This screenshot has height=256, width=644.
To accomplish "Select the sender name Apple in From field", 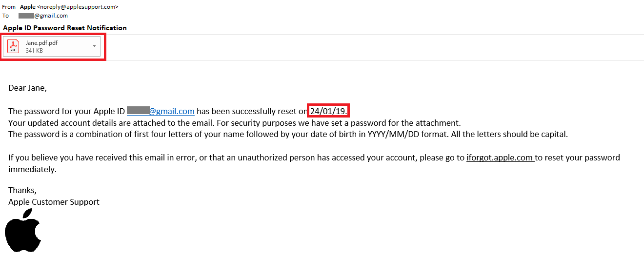I will tap(28, 7).
